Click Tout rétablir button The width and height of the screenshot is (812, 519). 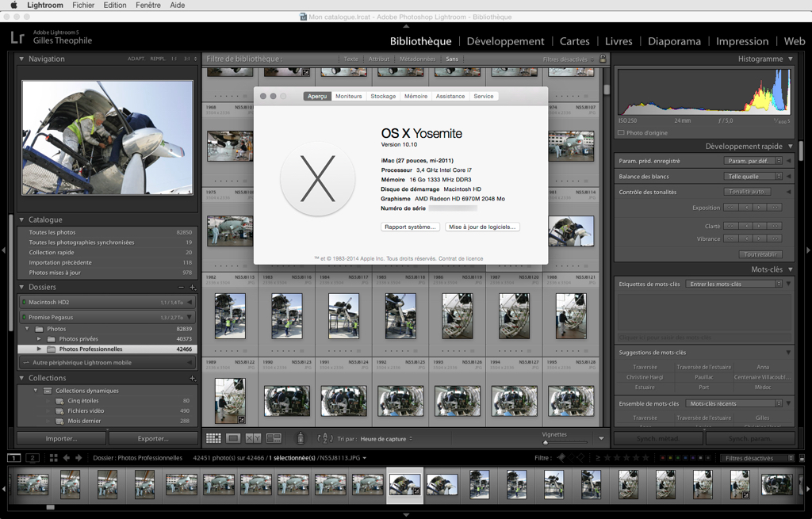760,254
